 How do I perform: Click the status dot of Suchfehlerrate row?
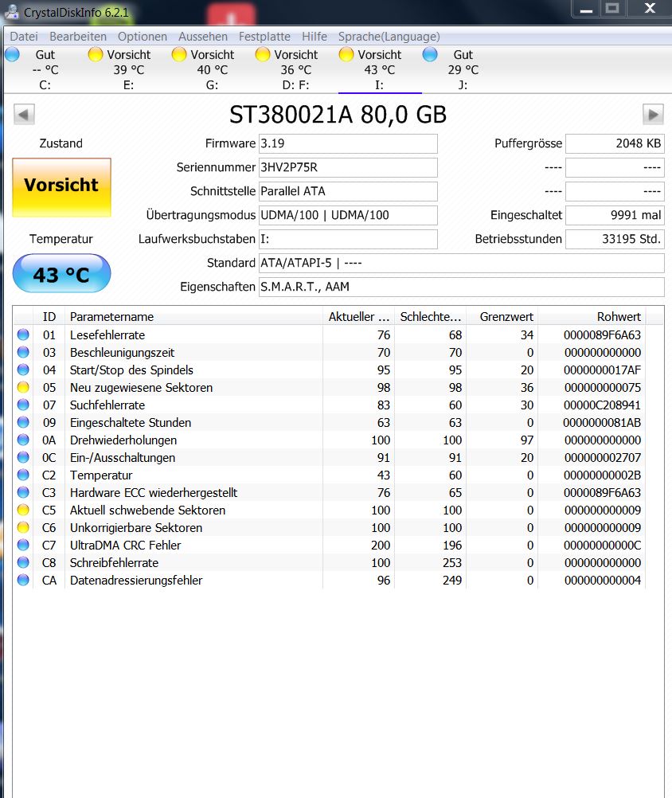pyautogui.click(x=23, y=405)
